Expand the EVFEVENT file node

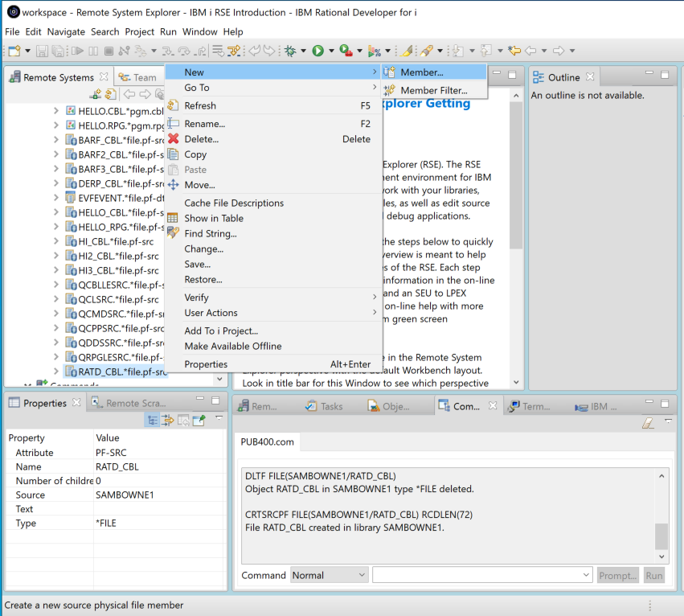(x=55, y=198)
